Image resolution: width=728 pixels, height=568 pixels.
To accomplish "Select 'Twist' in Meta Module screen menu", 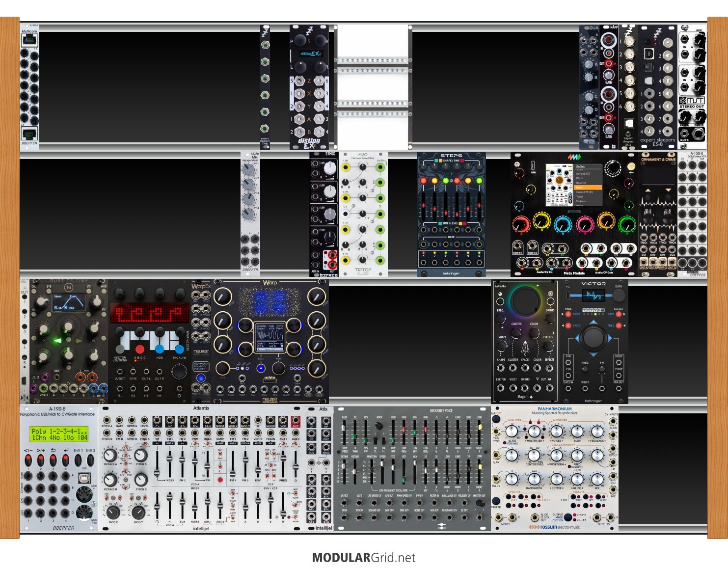I will (x=580, y=196).
